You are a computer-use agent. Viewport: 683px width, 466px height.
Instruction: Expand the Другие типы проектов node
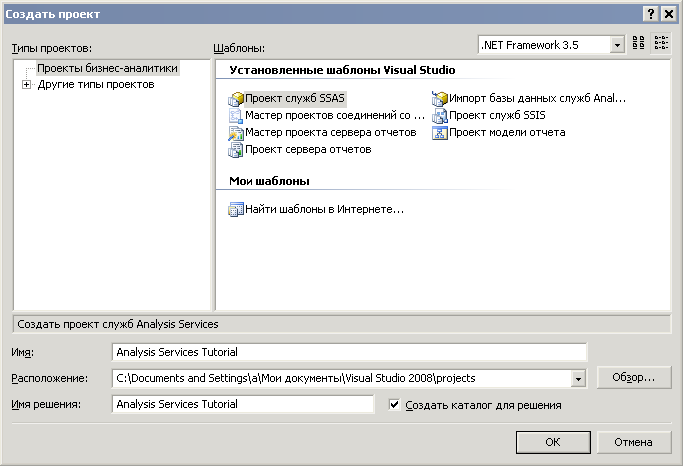[27, 84]
